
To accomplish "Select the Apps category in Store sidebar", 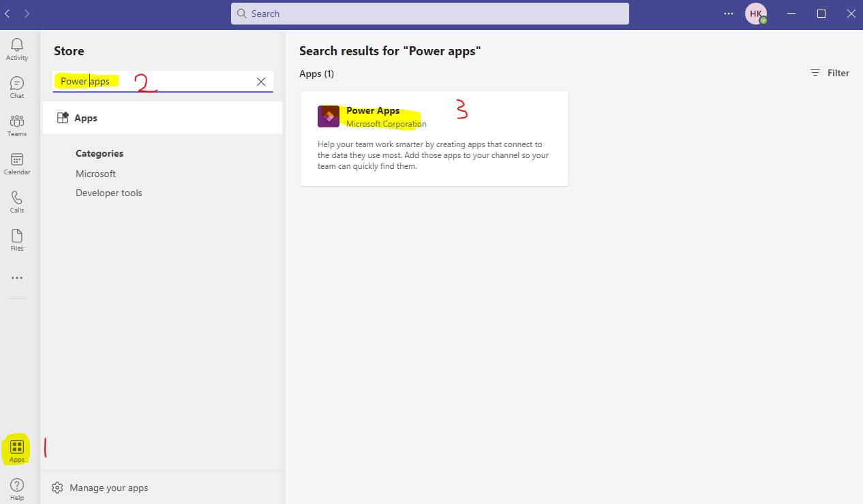I will pos(85,117).
